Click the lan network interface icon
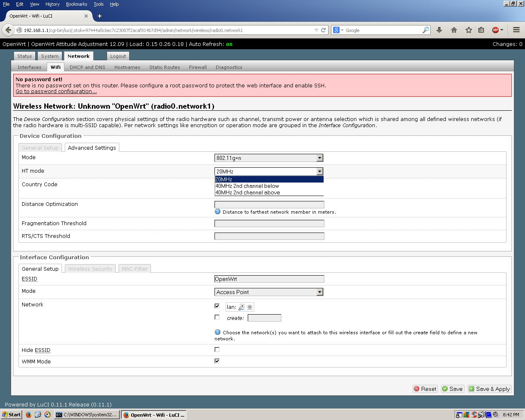525x420 pixels. coord(242,307)
